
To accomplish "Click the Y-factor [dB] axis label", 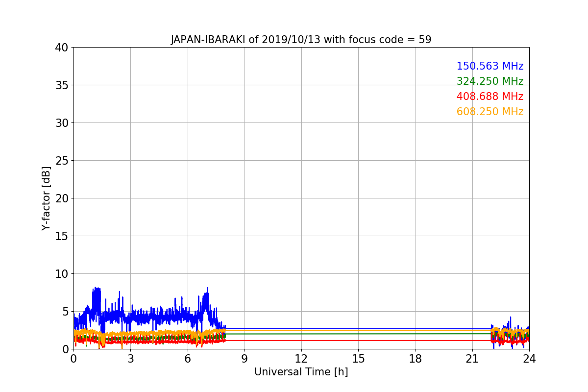I will pyautogui.click(x=46, y=198).
